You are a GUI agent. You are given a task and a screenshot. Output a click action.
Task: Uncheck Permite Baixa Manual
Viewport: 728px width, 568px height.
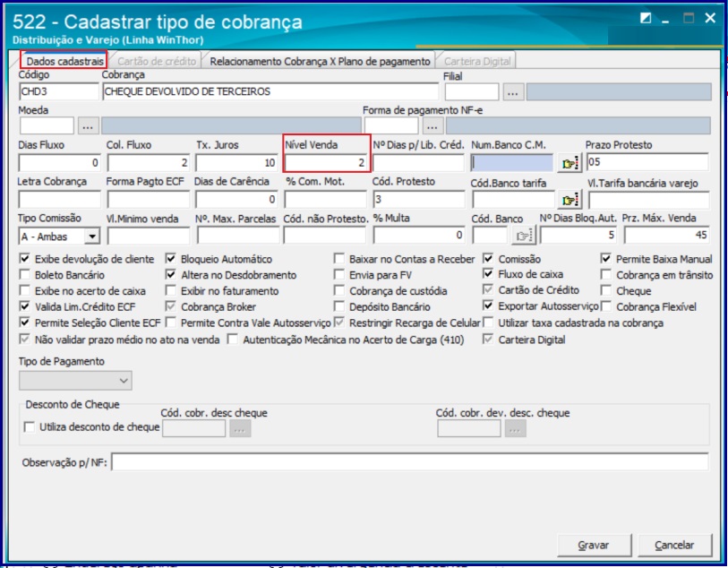click(605, 259)
